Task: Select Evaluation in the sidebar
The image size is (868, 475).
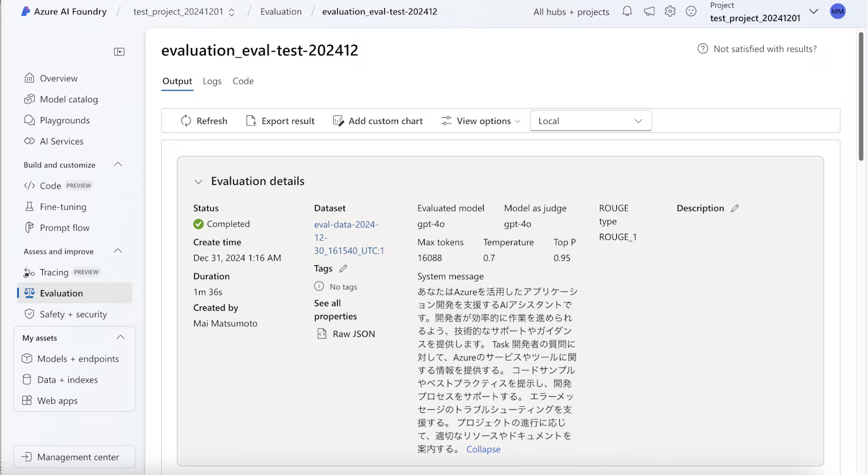Action: pos(74,293)
